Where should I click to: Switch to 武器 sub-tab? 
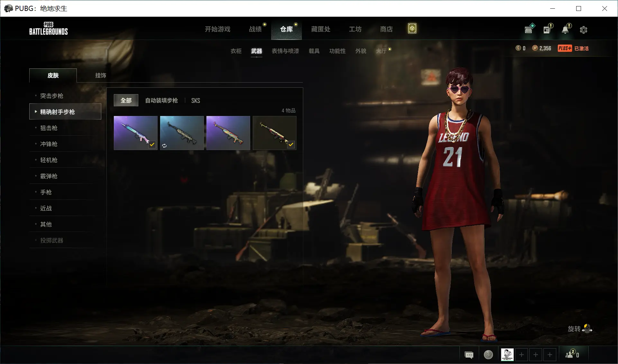click(257, 51)
